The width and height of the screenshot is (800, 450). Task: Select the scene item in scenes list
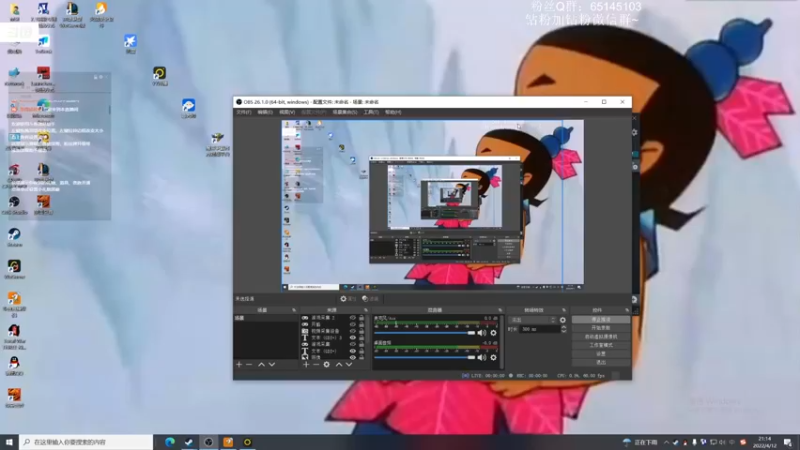[265, 318]
